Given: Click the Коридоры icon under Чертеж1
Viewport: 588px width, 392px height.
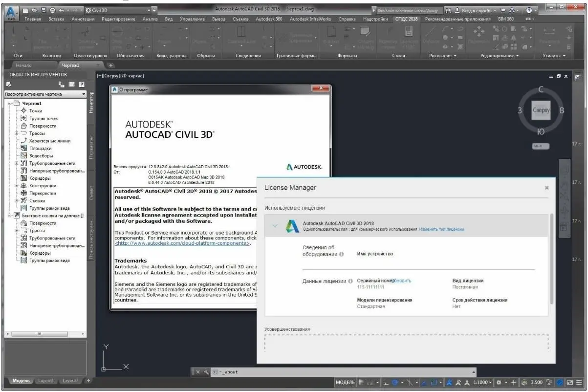Looking at the screenshot, I should pyautogui.click(x=24, y=178).
